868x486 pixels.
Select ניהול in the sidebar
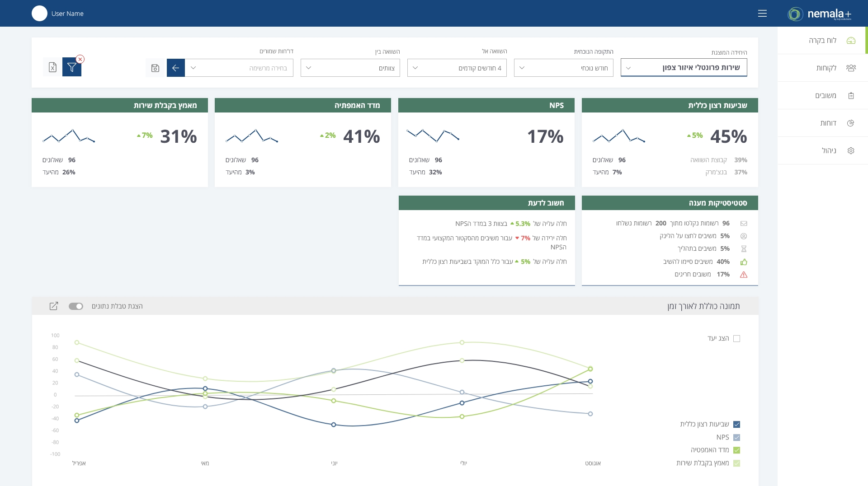click(x=823, y=151)
